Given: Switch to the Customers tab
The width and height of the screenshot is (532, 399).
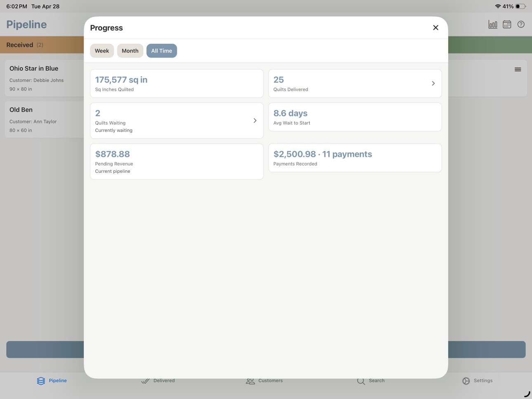Looking at the screenshot, I should (x=264, y=380).
